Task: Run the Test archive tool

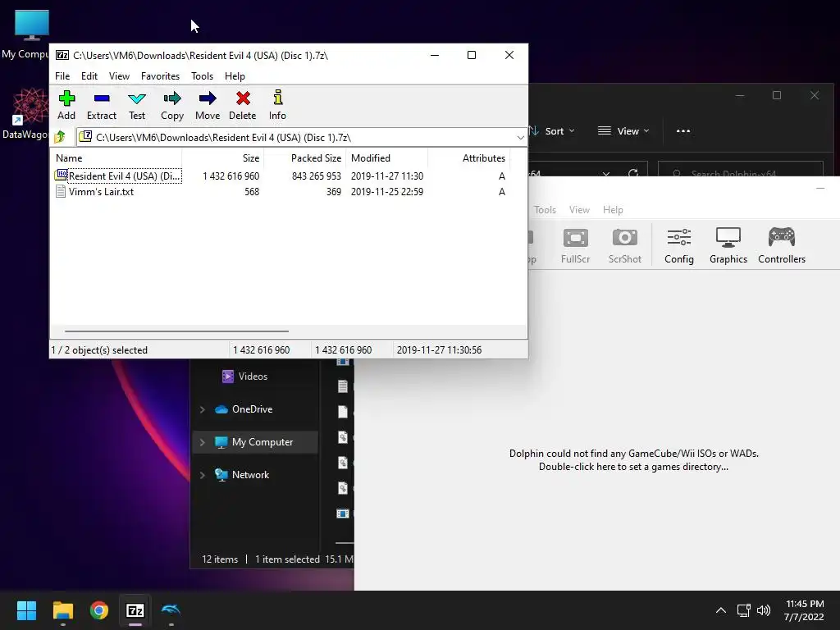Action: click(x=137, y=106)
